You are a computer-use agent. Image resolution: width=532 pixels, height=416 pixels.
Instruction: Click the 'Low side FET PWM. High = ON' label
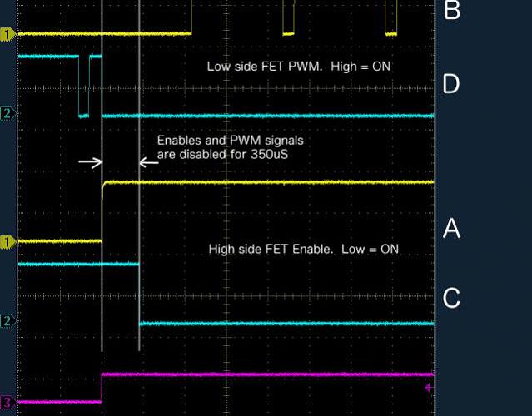[x=299, y=67]
